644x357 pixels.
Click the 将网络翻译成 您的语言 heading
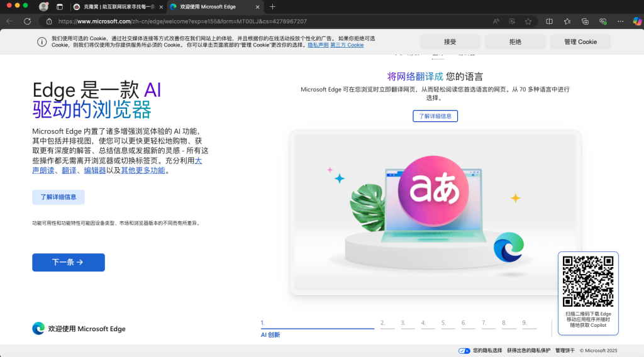[435, 76]
